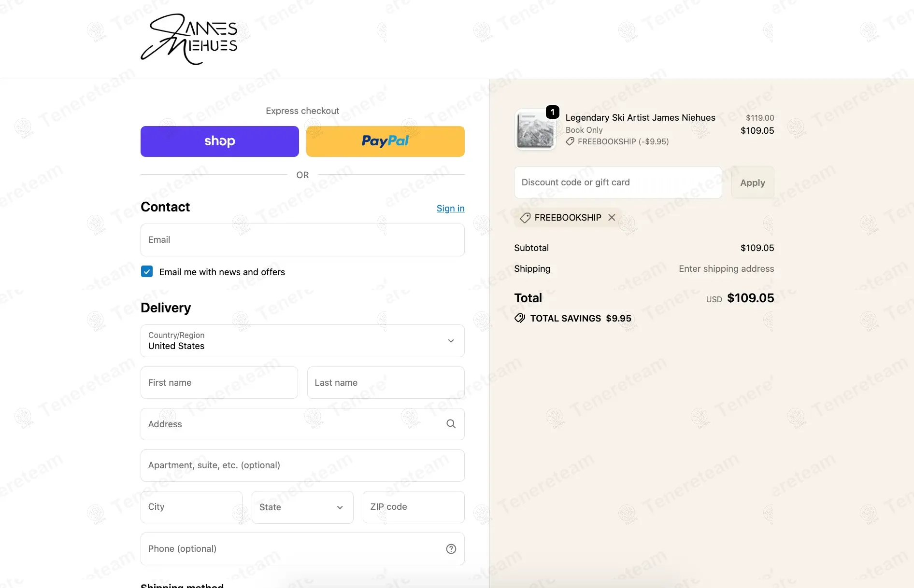Click the Legendary Ski Artist James Niehues title
This screenshot has width=914, height=588.
pyautogui.click(x=640, y=117)
